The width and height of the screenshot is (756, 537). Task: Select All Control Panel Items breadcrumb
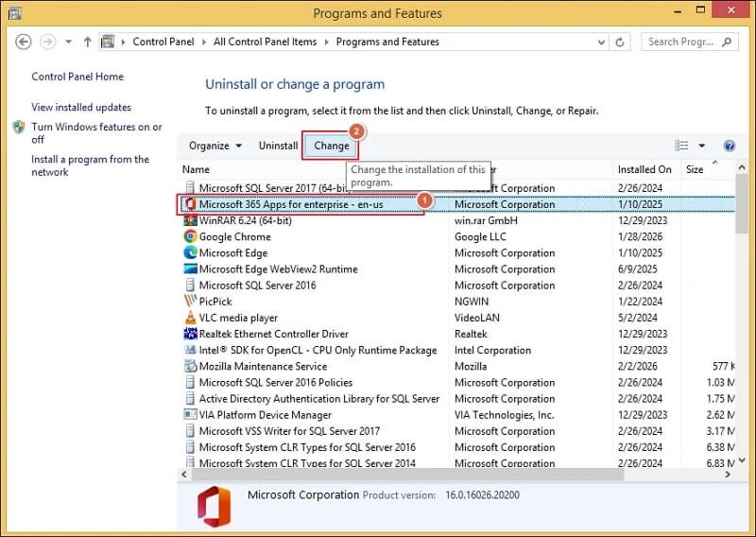[266, 42]
